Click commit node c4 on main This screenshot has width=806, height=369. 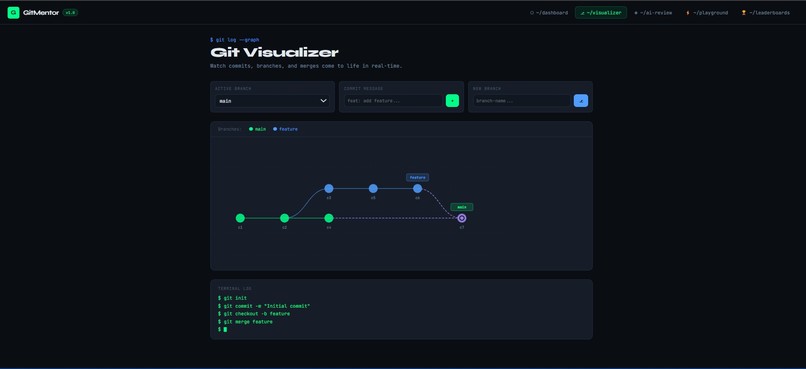[329, 218]
